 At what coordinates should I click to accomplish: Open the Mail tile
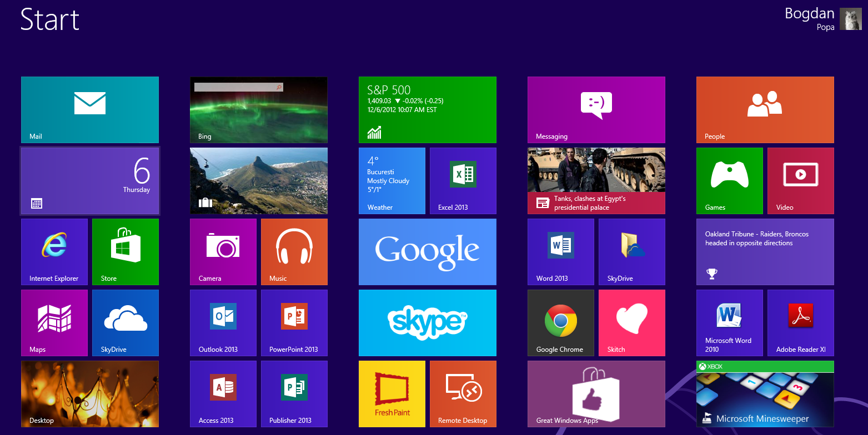[90, 110]
